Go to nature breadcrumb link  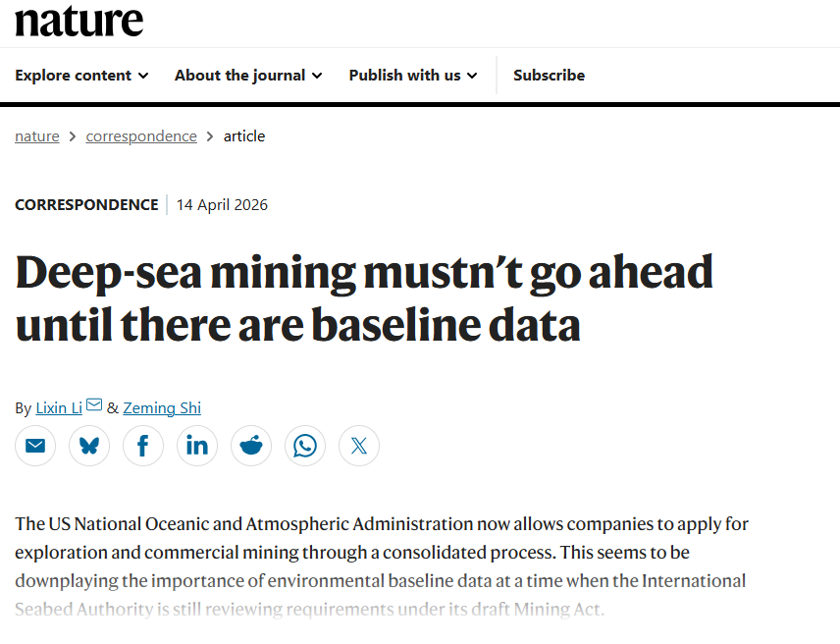coord(37,136)
